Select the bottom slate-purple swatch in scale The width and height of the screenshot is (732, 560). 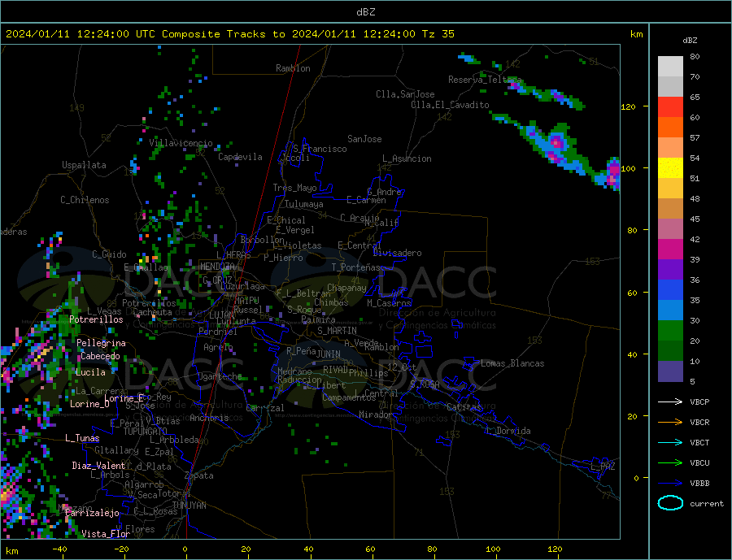tap(670, 371)
